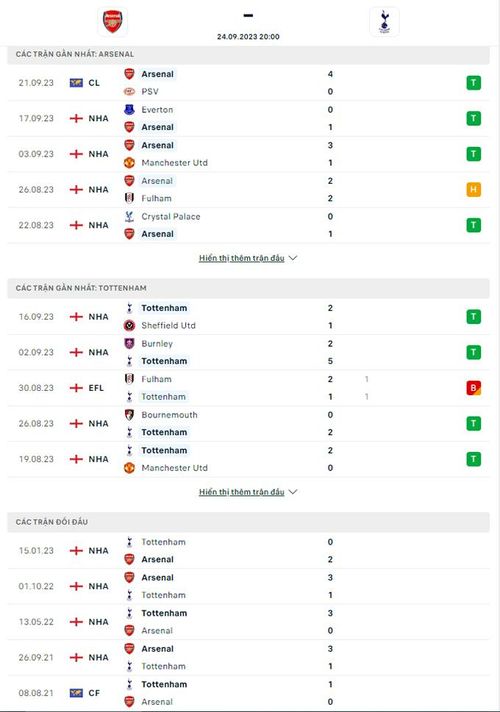The height and width of the screenshot is (712, 500).
Task: Click the Tottenham crest in the match header
Action: point(384,22)
